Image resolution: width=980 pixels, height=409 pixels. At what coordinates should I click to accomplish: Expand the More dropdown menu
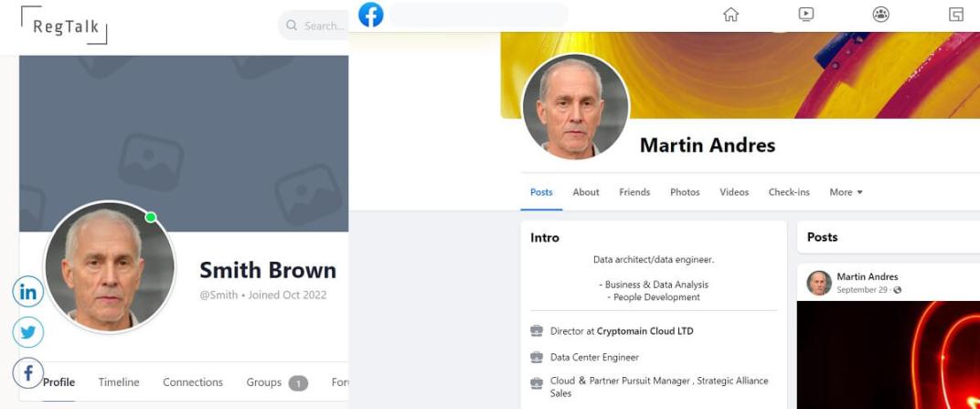click(x=846, y=192)
